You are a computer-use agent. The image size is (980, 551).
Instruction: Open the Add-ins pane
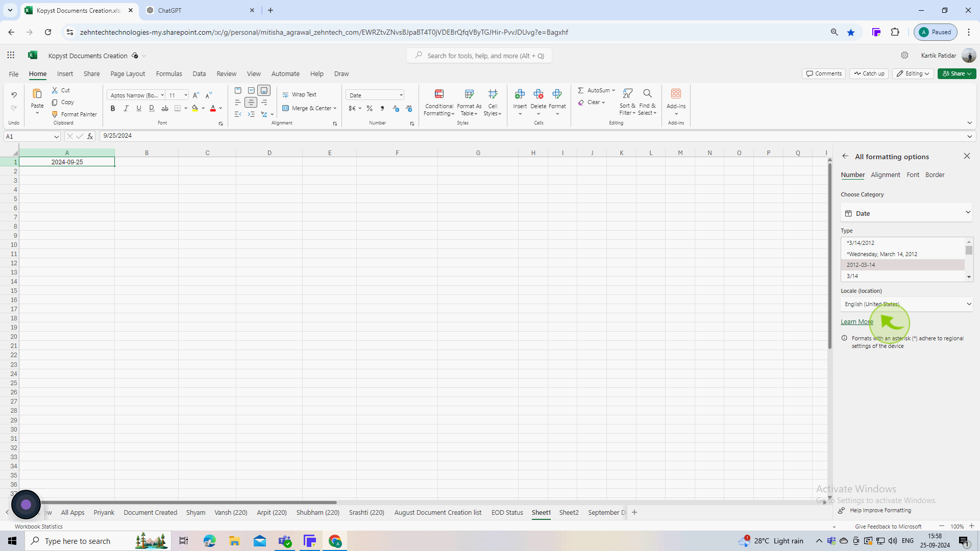676,102
